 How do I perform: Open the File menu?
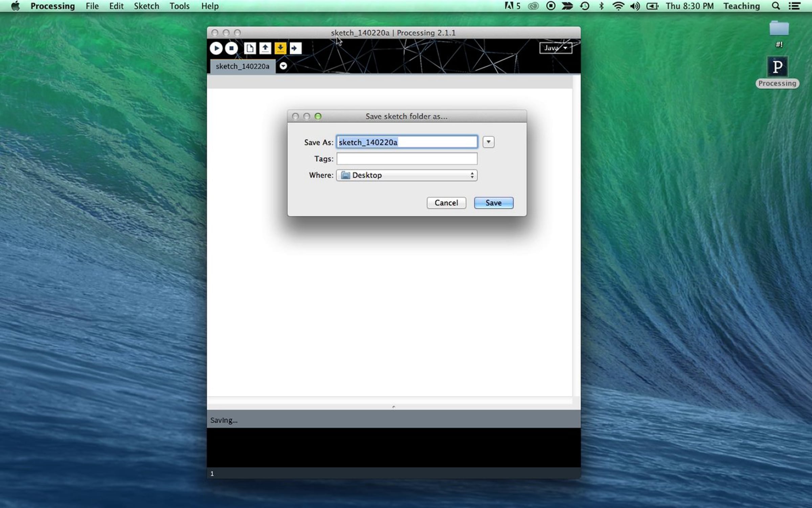click(x=92, y=6)
